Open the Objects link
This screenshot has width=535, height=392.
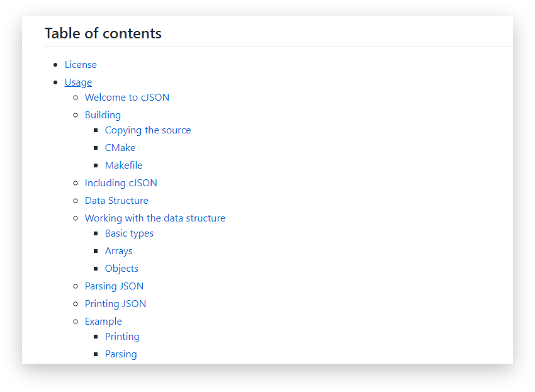pyautogui.click(x=121, y=269)
